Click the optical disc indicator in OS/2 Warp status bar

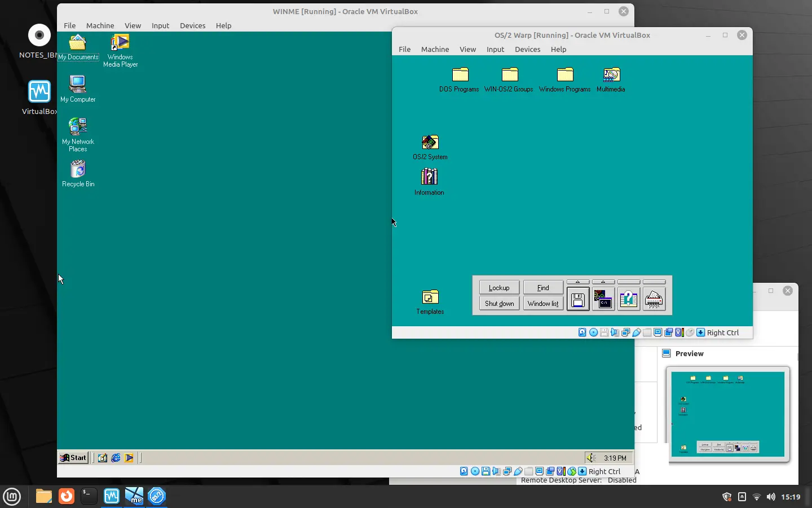pyautogui.click(x=593, y=332)
